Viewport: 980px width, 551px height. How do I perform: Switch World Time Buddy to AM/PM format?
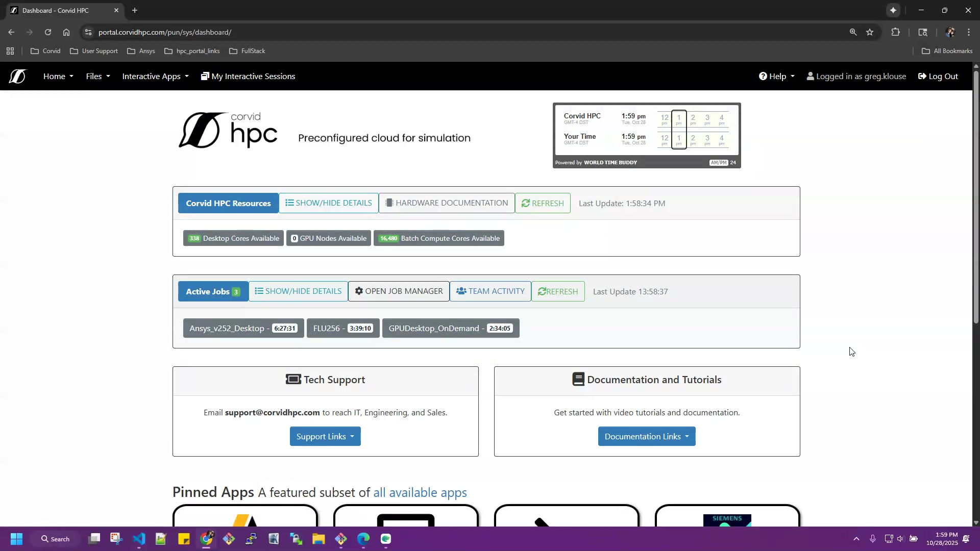[718, 163]
